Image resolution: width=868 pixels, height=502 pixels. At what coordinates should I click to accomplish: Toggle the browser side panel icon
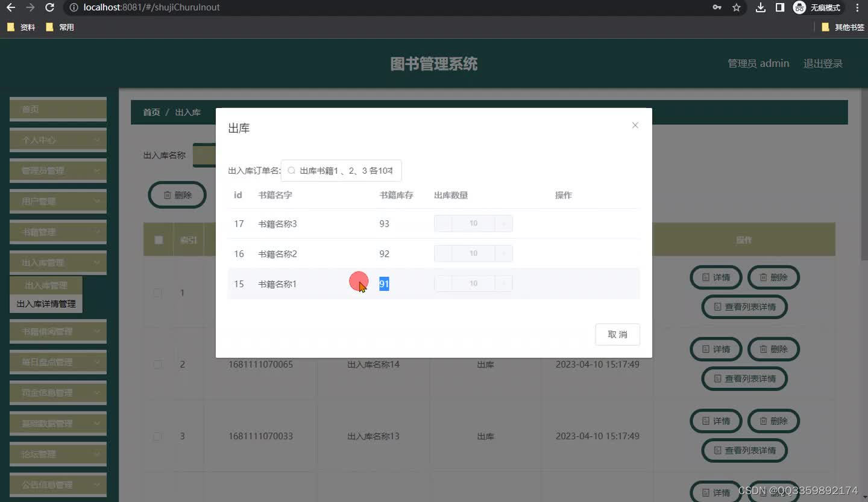(779, 8)
